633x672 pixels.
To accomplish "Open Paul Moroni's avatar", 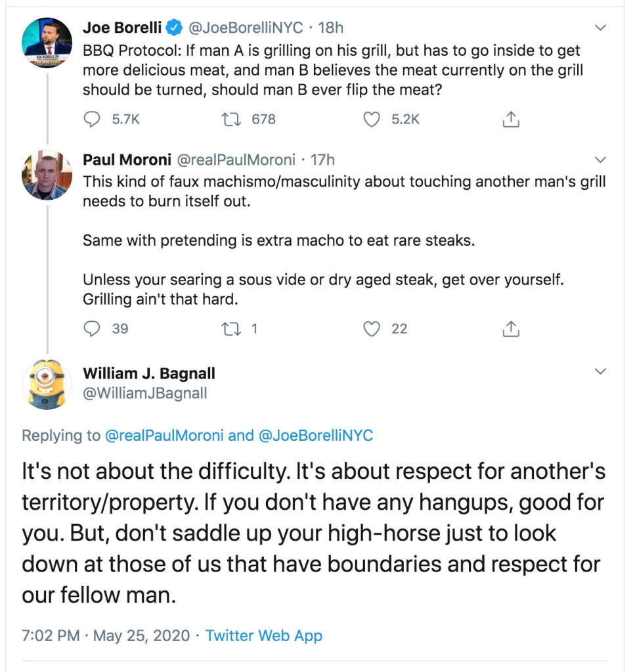I will 47,174.
